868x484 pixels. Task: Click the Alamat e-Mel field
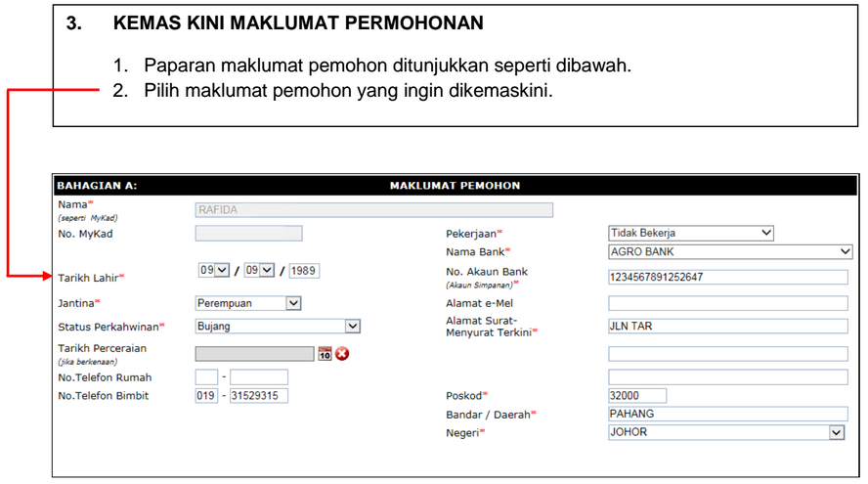[728, 303]
